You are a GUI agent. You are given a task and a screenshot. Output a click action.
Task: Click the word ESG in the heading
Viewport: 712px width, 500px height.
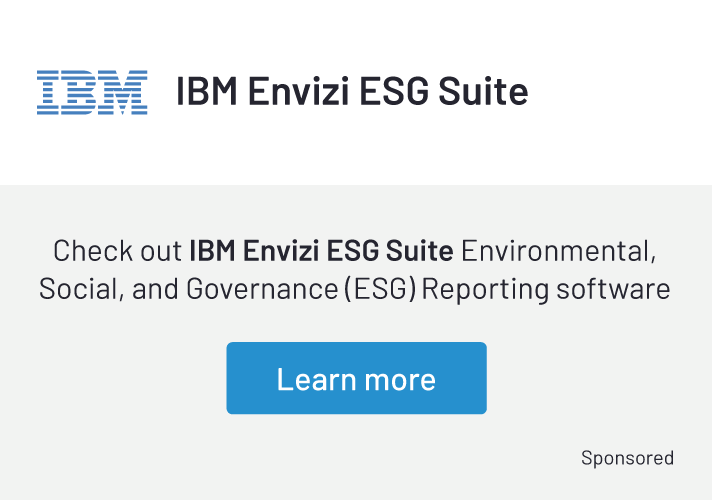tap(394, 91)
